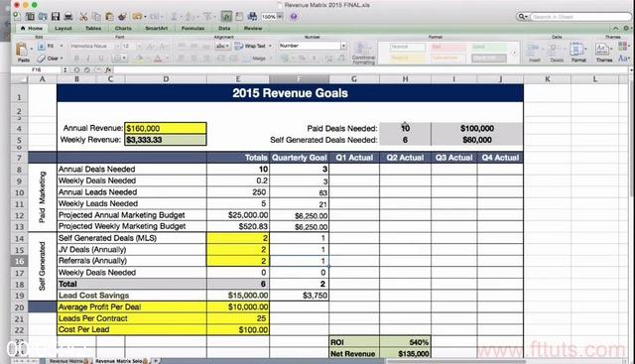The height and width of the screenshot is (364, 635).
Task: Select the Annual Revenue cell $160,000
Action: click(166, 128)
